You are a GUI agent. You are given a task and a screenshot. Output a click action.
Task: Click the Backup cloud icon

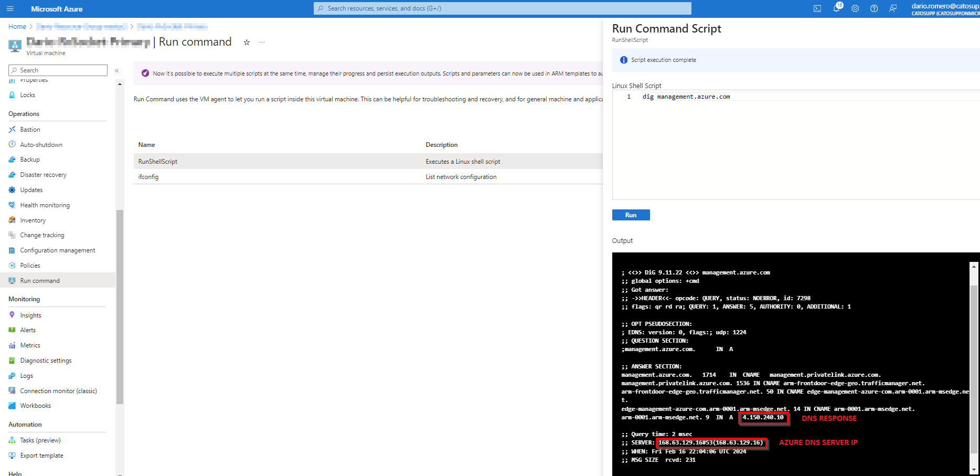12,160
